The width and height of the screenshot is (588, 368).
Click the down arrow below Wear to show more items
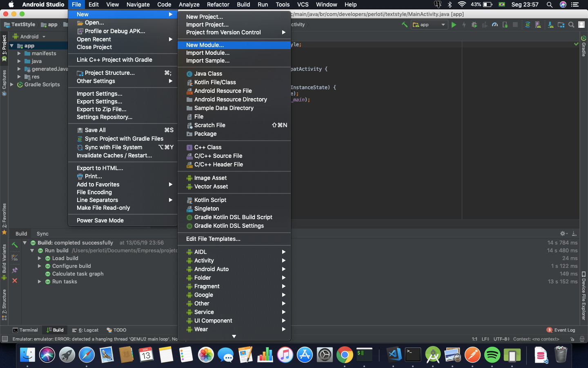coord(234,337)
